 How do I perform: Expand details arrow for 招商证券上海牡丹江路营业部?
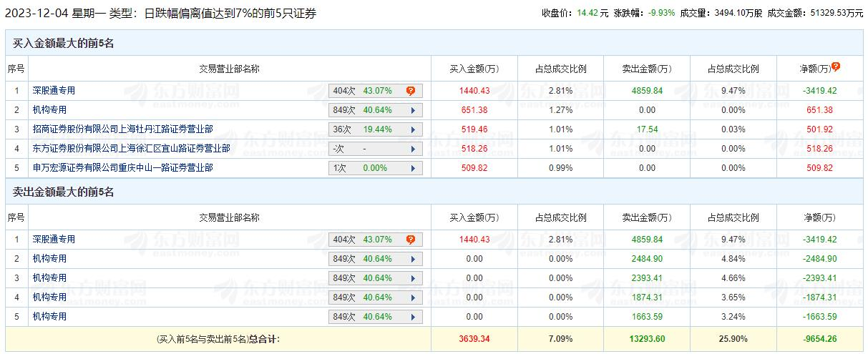413,129
